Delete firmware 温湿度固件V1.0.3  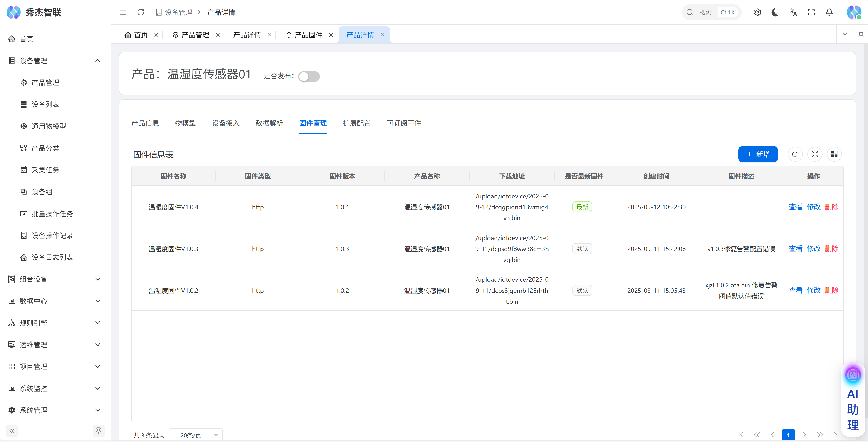coord(831,249)
